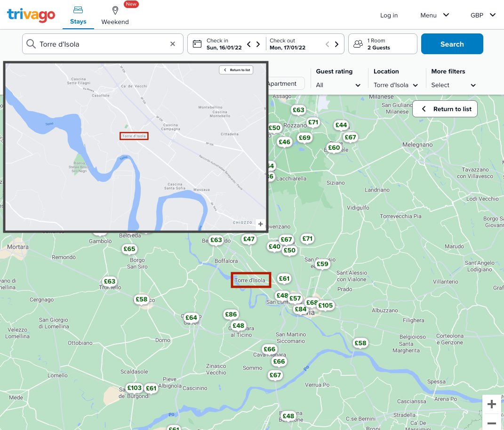Open the Location filter dropdown

396,85
